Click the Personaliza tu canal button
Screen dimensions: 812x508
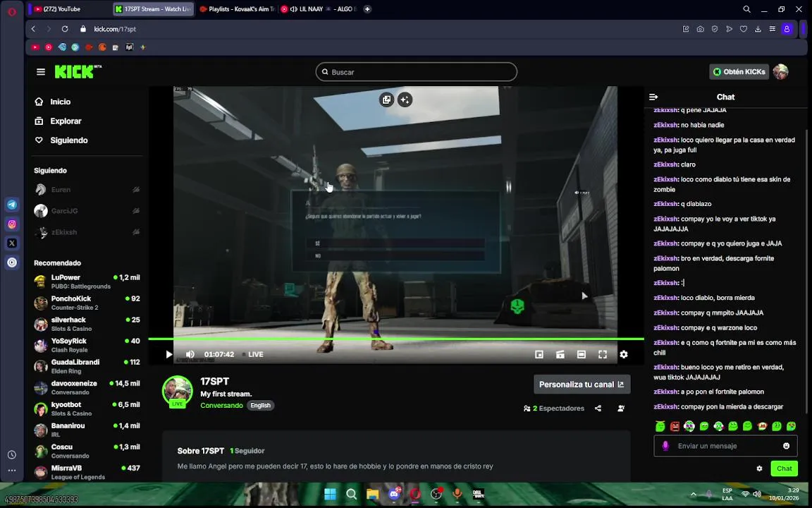coord(582,384)
